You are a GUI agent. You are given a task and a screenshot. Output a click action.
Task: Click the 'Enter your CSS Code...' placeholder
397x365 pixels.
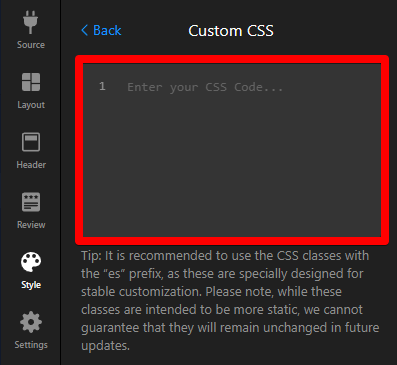point(205,87)
